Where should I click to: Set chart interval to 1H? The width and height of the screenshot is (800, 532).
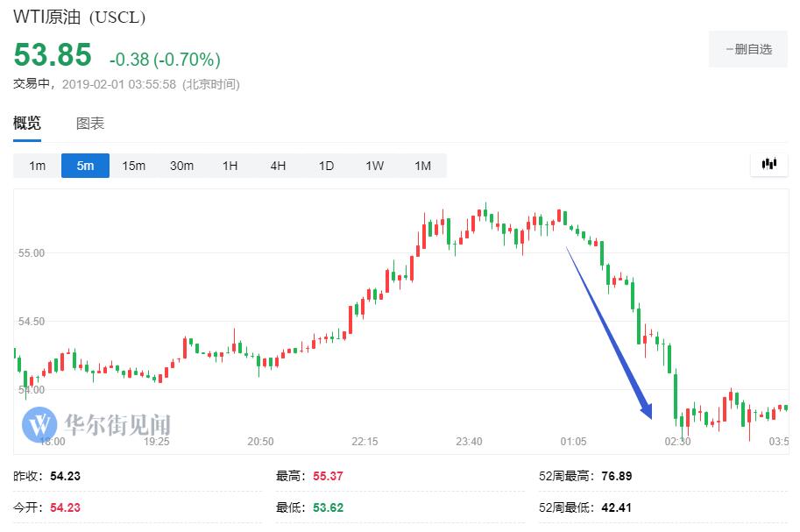(230, 166)
